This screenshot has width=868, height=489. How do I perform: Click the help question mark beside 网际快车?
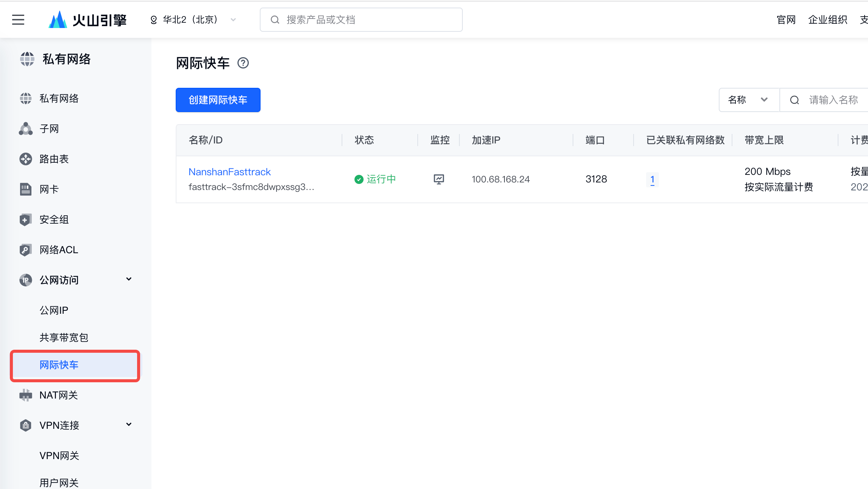pos(243,63)
